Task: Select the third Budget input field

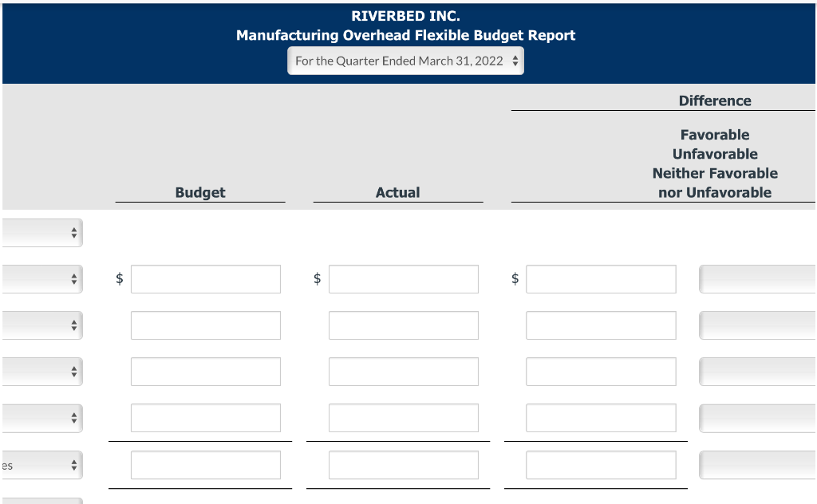Action: pyautogui.click(x=205, y=371)
